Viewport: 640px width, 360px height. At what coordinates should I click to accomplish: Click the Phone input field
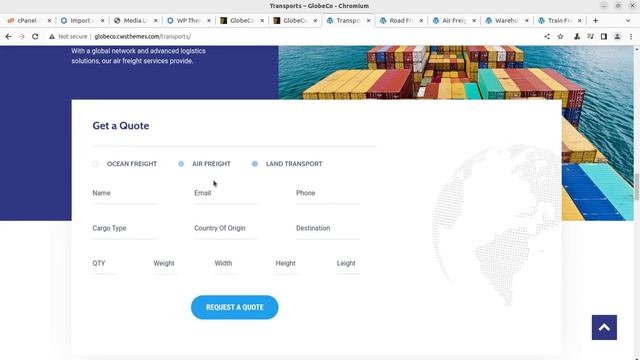pos(328,193)
